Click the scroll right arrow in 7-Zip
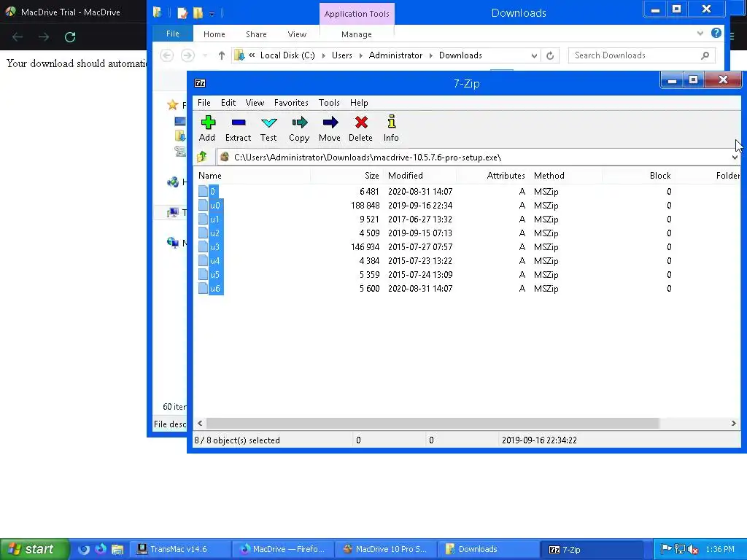This screenshot has width=747, height=560. (x=734, y=424)
